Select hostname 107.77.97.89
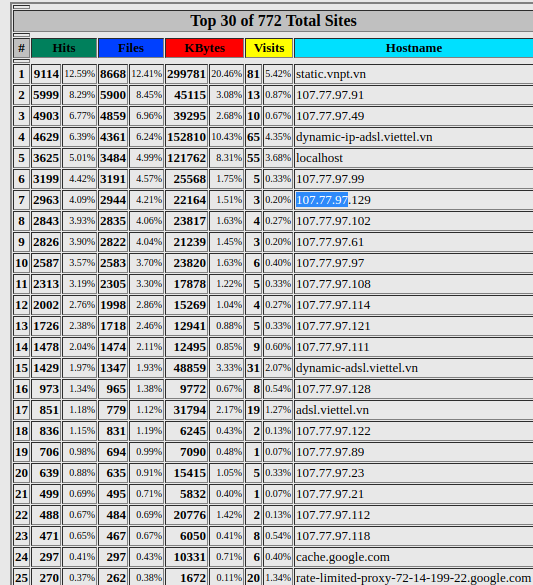The image size is (533, 585). tap(330, 452)
